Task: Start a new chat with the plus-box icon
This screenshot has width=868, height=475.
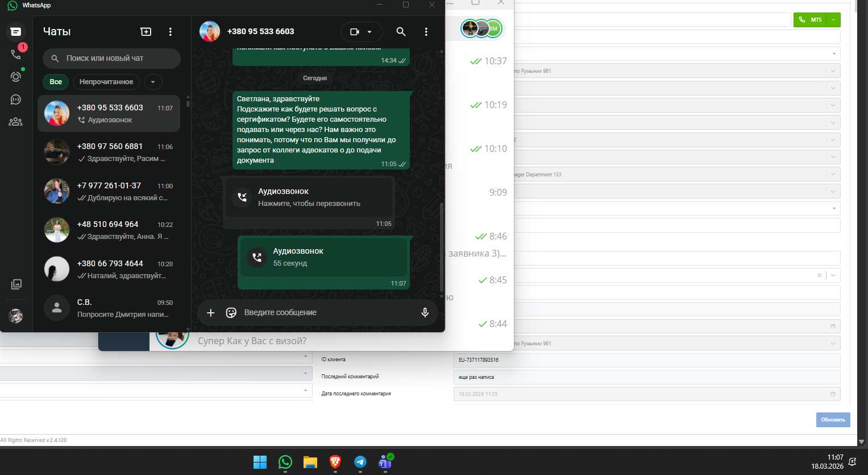Action: [x=146, y=32]
